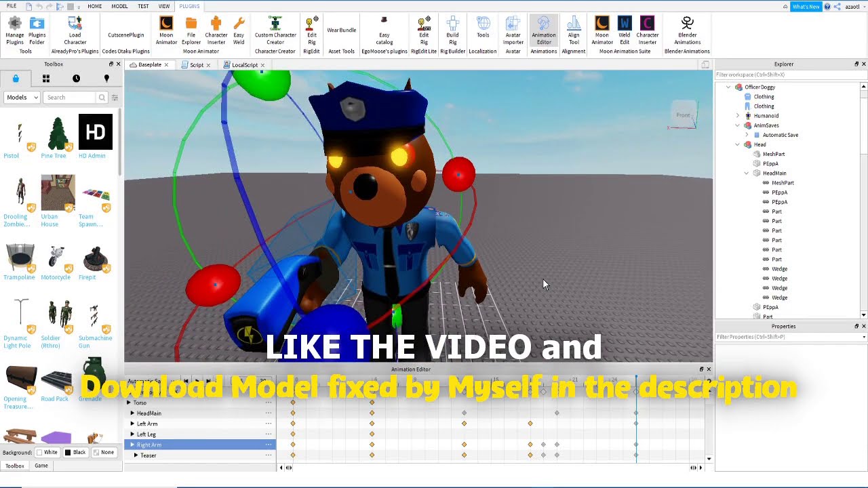Select the Easy Weld plugin
The height and width of the screenshot is (488, 868).
point(239,31)
